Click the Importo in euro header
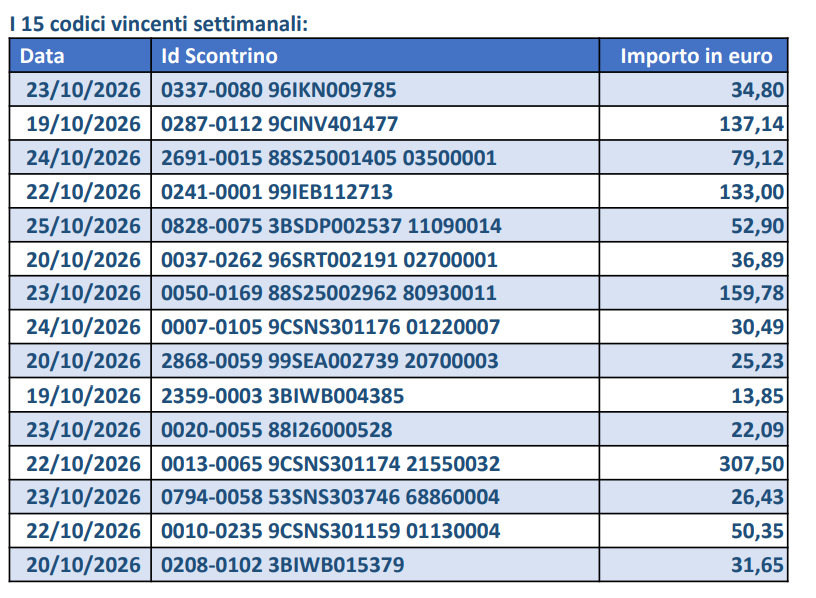This screenshot has width=816, height=598. (x=694, y=56)
